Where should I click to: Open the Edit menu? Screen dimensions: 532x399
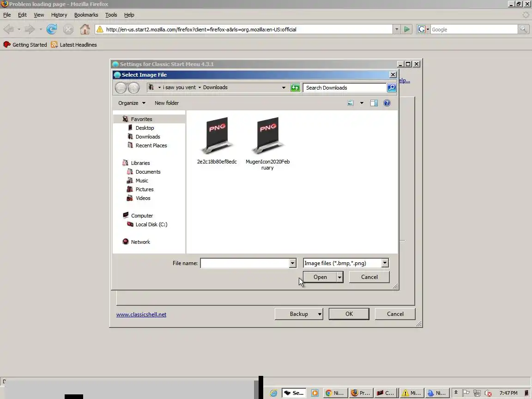22,15
